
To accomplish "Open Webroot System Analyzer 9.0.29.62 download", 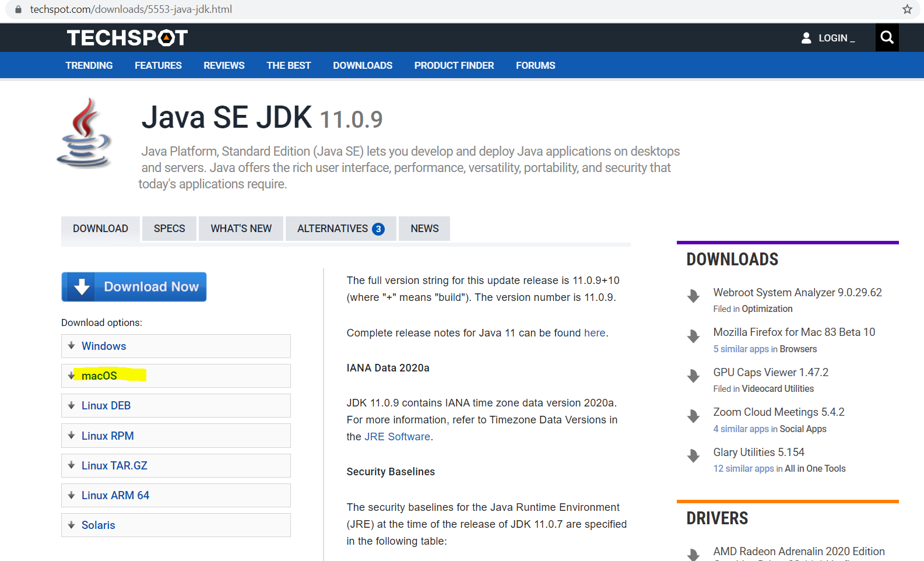I will [797, 292].
